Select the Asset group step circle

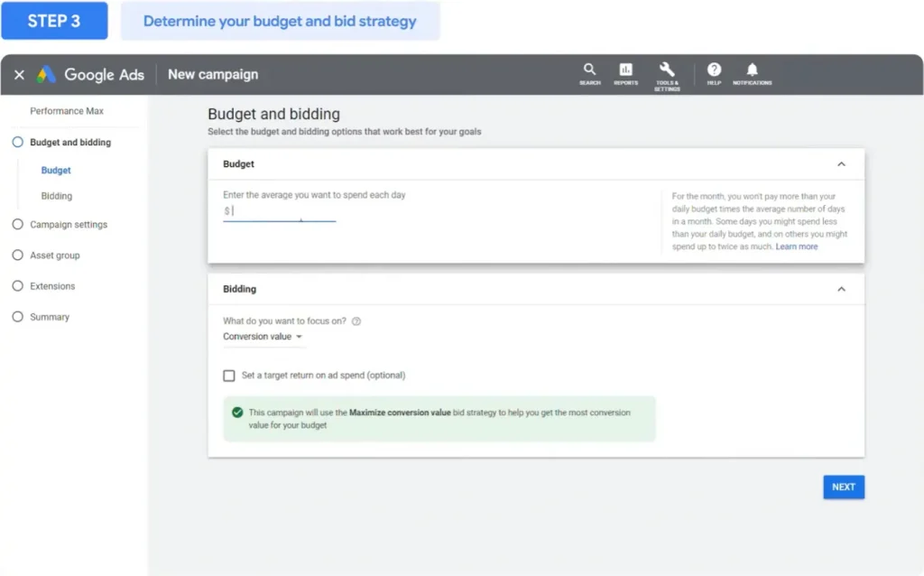pyautogui.click(x=17, y=255)
